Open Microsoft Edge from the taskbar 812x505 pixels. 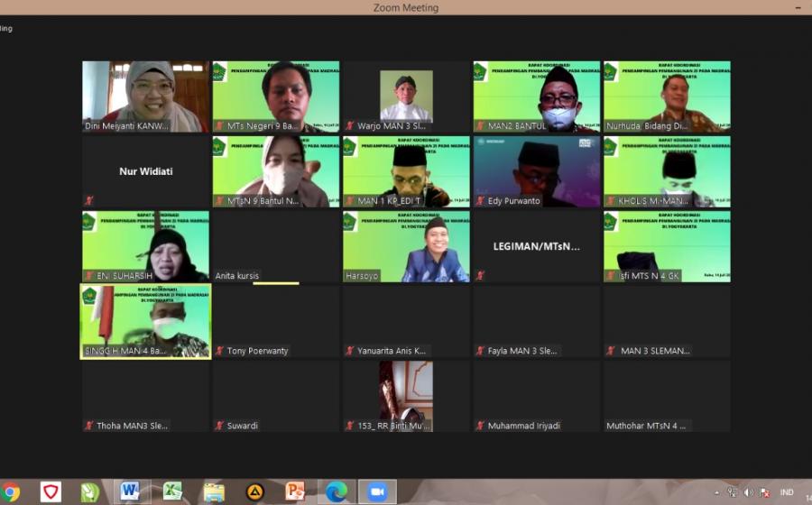click(x=337, y=492)
